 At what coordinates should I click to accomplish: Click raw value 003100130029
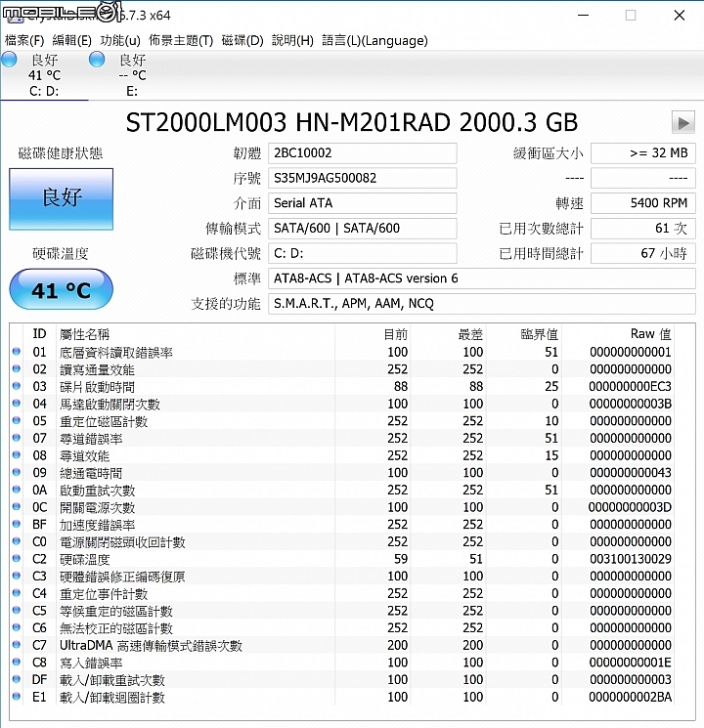coord(631,559)
